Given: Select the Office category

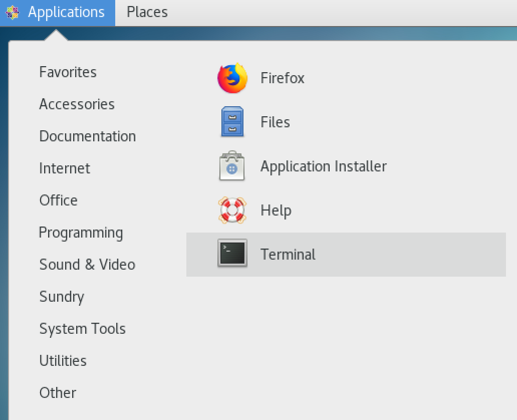Looking at the screenshot, I should pos(59,200).
